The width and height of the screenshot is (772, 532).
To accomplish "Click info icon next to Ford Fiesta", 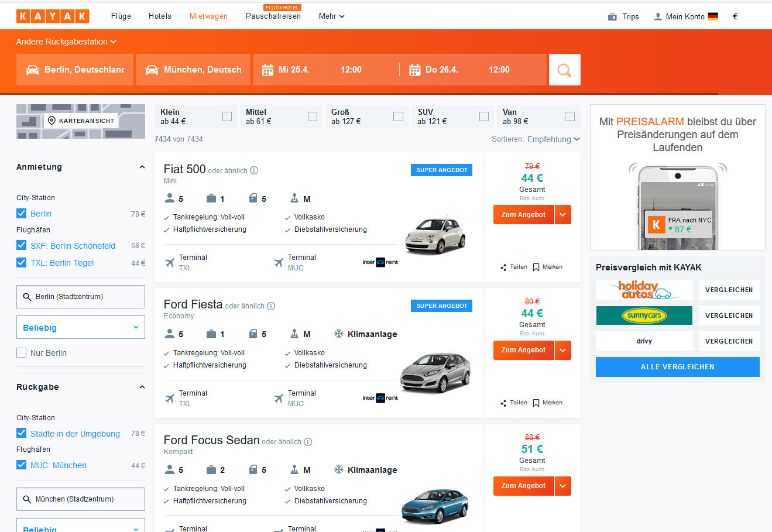I will point(271,306).
